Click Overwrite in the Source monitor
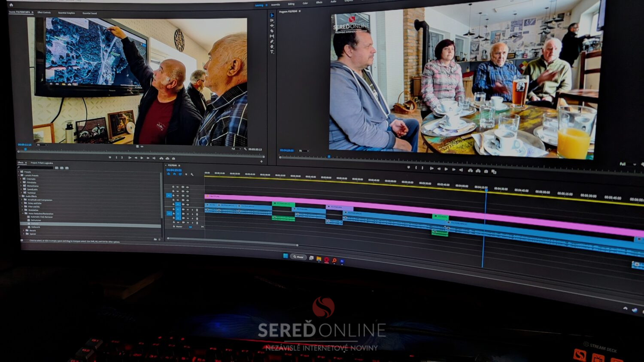This screenshot has width=644, height=362. click(167, 158)
